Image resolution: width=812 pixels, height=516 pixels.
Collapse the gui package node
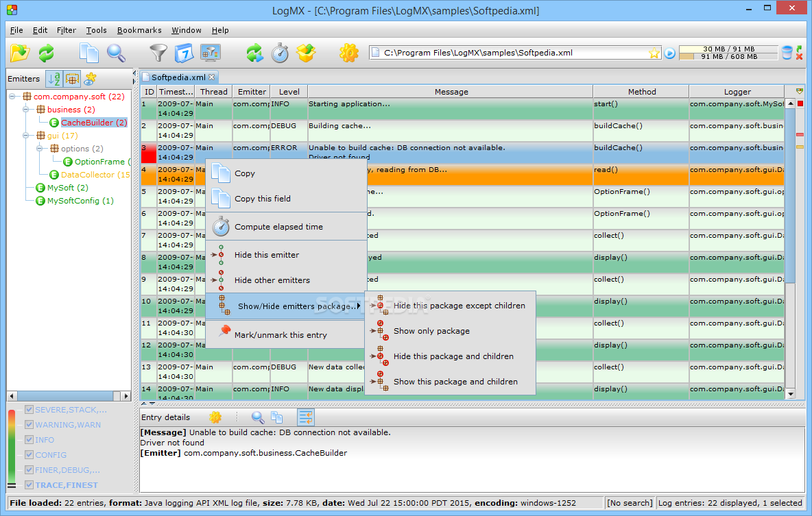[x=26, y=136]
